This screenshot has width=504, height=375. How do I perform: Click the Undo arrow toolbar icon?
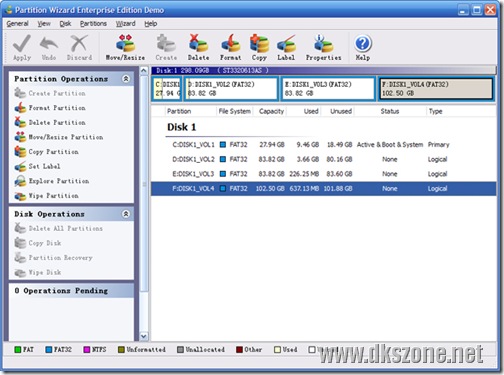pyautogui.click(x=49, y=43)
